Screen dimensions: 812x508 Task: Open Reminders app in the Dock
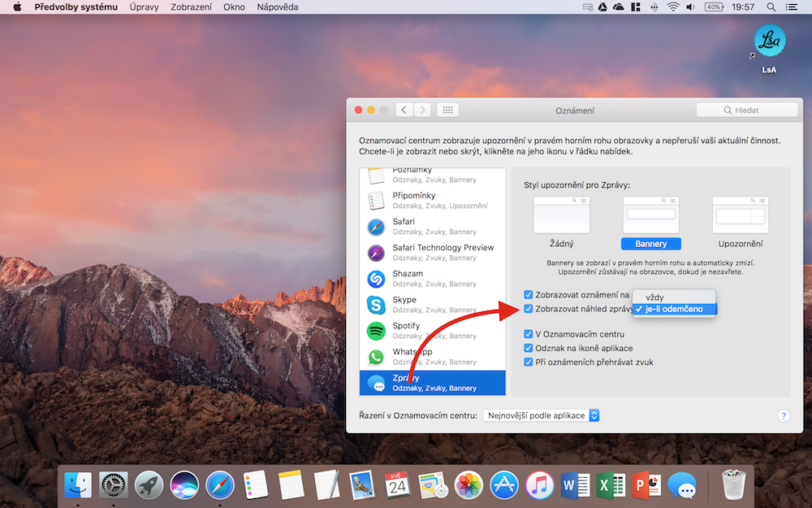(256, 486)
